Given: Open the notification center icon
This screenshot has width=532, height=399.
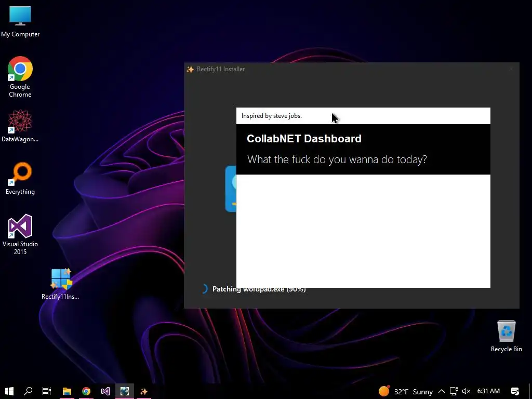Looking at the screenshot, I should 515,391.
